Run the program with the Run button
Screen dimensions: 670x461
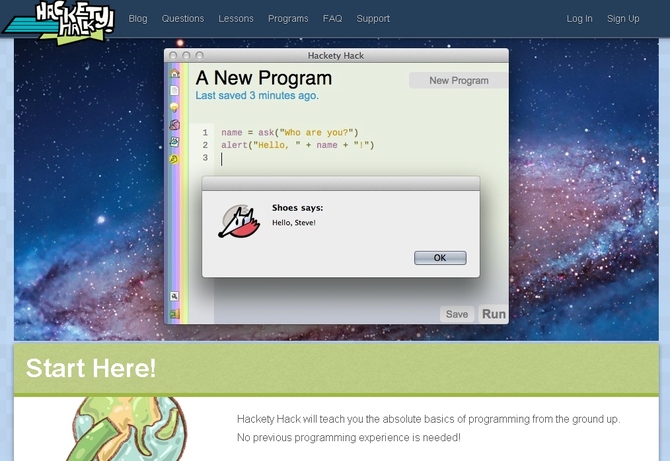pyautogui.click(x=494, y=314)
